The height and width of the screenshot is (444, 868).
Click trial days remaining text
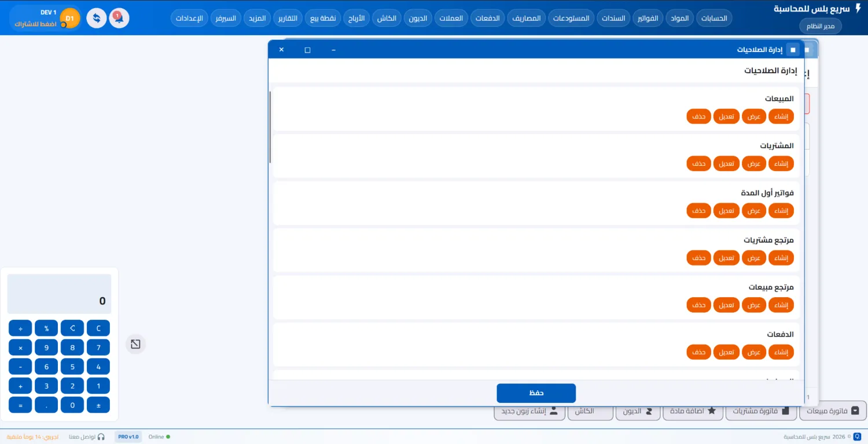click(x=32, y=437)
